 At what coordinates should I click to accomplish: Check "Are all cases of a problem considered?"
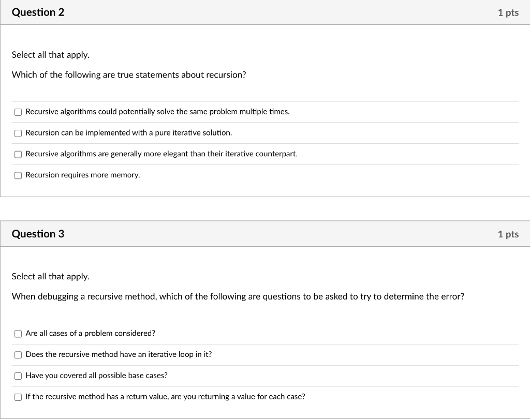[x=18, y=334]
